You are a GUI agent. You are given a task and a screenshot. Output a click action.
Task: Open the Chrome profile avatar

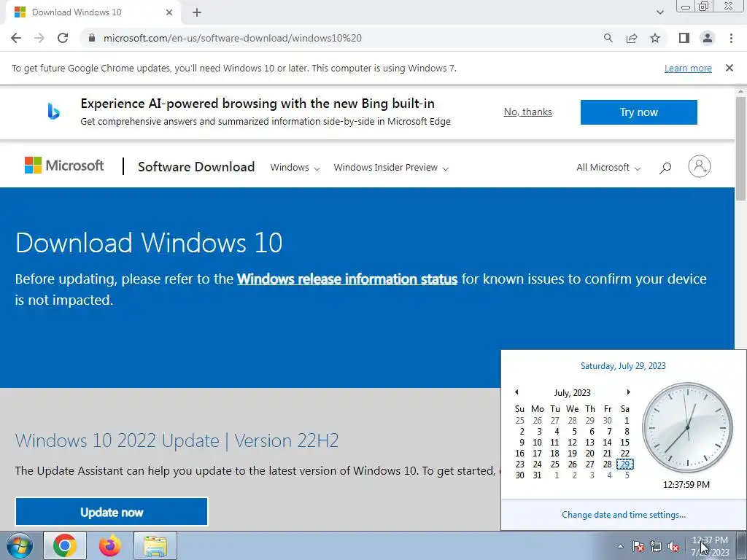[x=708, y=38]
